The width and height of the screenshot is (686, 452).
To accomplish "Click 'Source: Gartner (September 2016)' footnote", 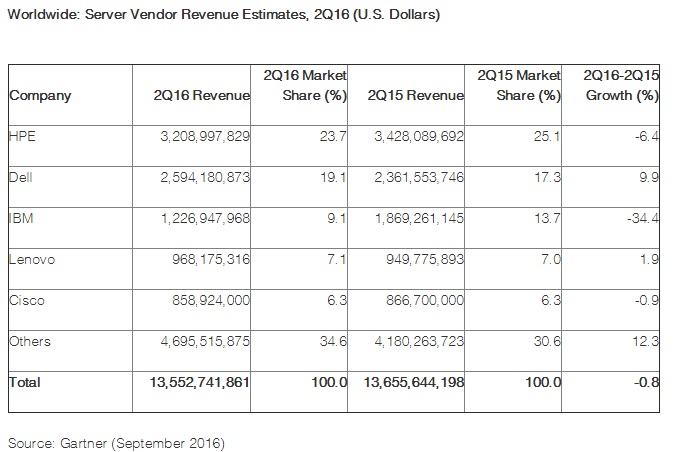I will coord(116,443).
